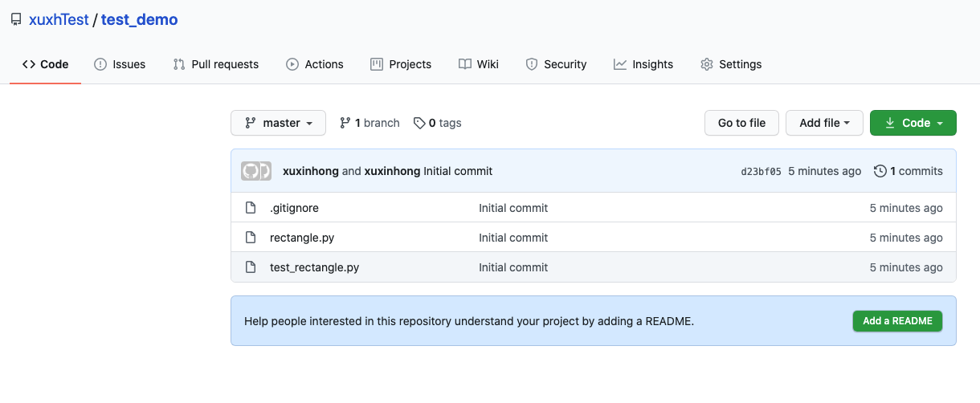980x403 pixels.
Task: Click the Go to file button
Action: point(741,123)
